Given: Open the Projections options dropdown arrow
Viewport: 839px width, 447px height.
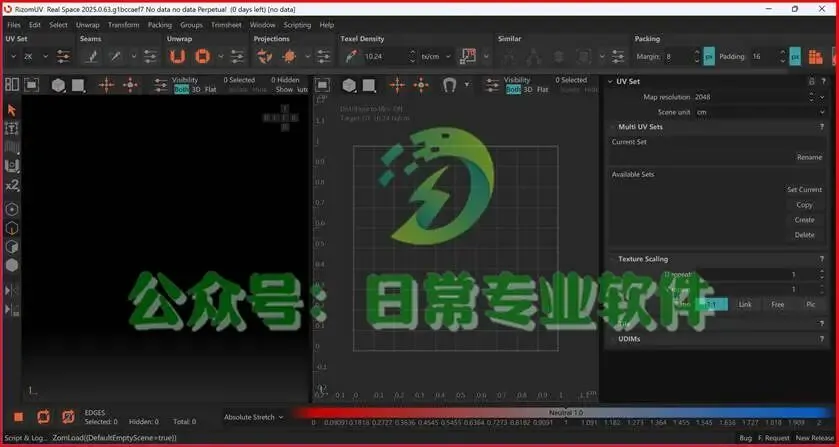Looking at the screenshot, I should coord(308,56).
